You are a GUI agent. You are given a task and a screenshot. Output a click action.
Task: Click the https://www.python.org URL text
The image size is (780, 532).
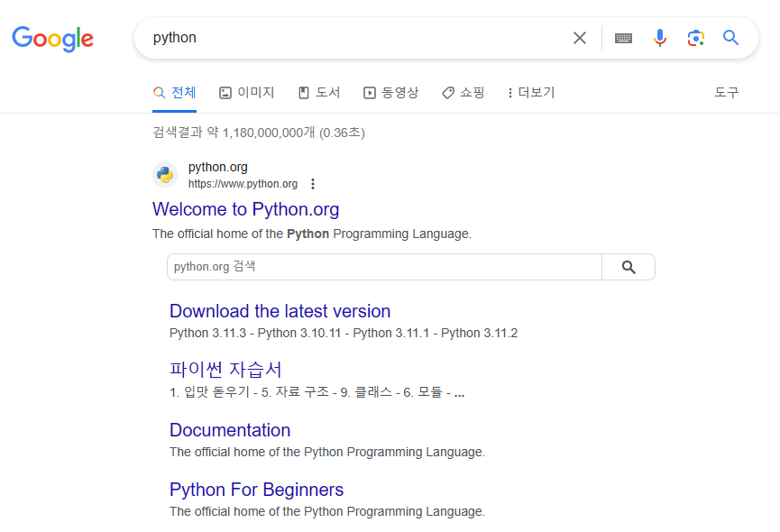(x=243, y=184)
